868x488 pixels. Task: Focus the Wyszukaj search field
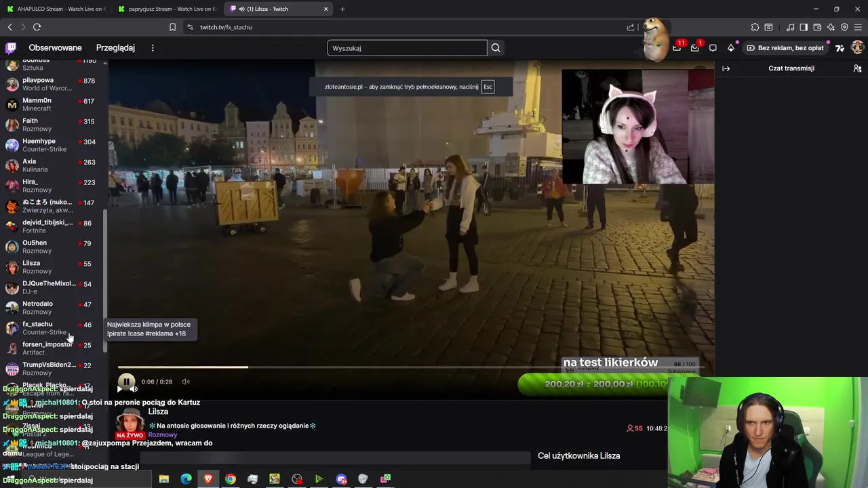pyautogui.click(x=407, y=48)
